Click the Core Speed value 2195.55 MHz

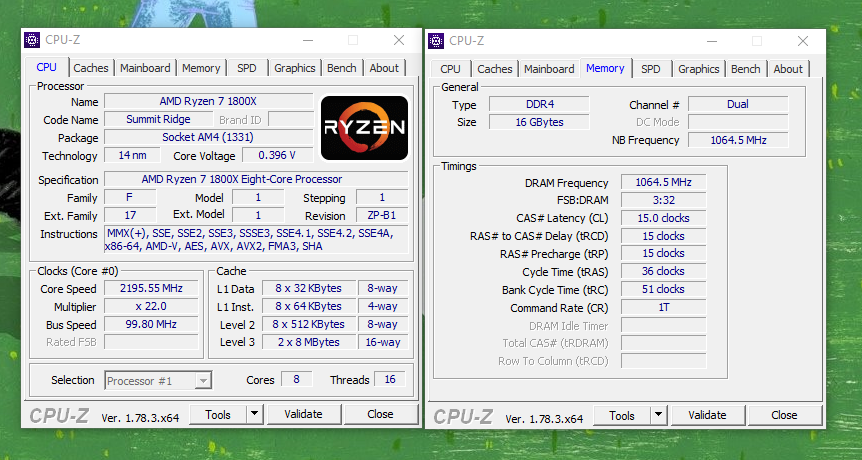151,289
